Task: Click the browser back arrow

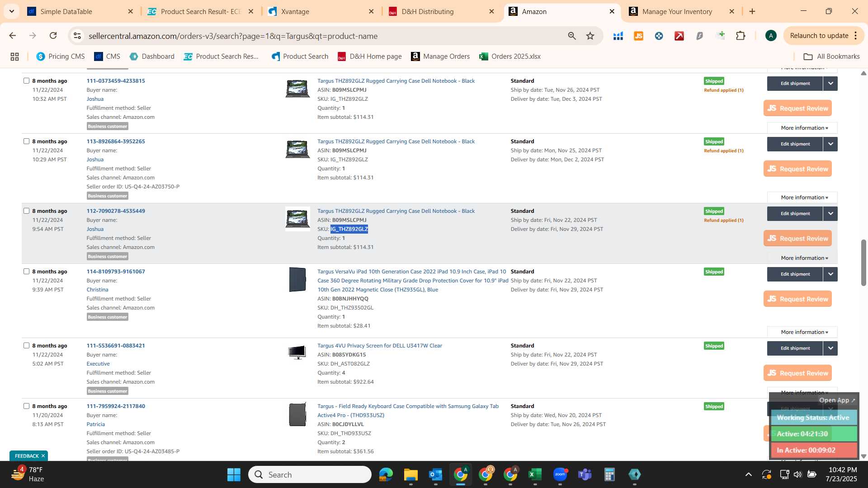Action: pyautogui.click(x=13, y=36)
